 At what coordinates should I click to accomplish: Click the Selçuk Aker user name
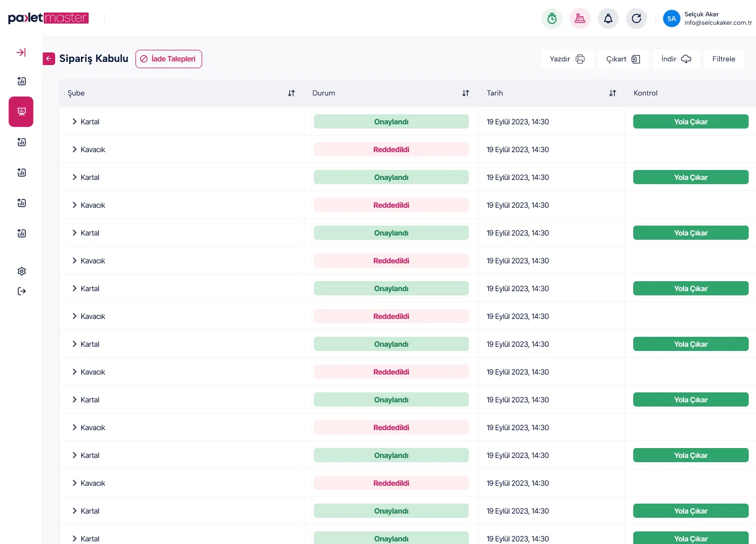[701, 14]
